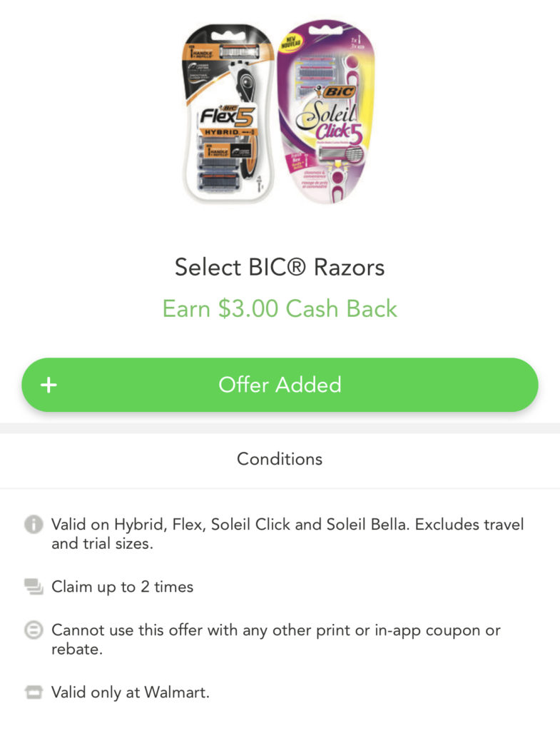
Task: Click the store icon beside Valid only at Walmart
Action: (x=34, y=692)
